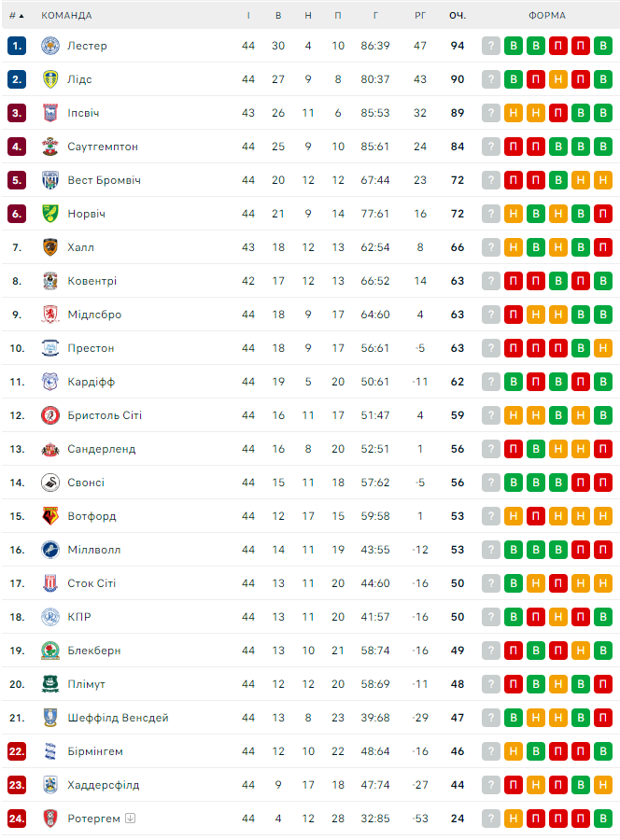Click the ФОРМА column header
Screen dimensions: 620x840
pos(546,15)
